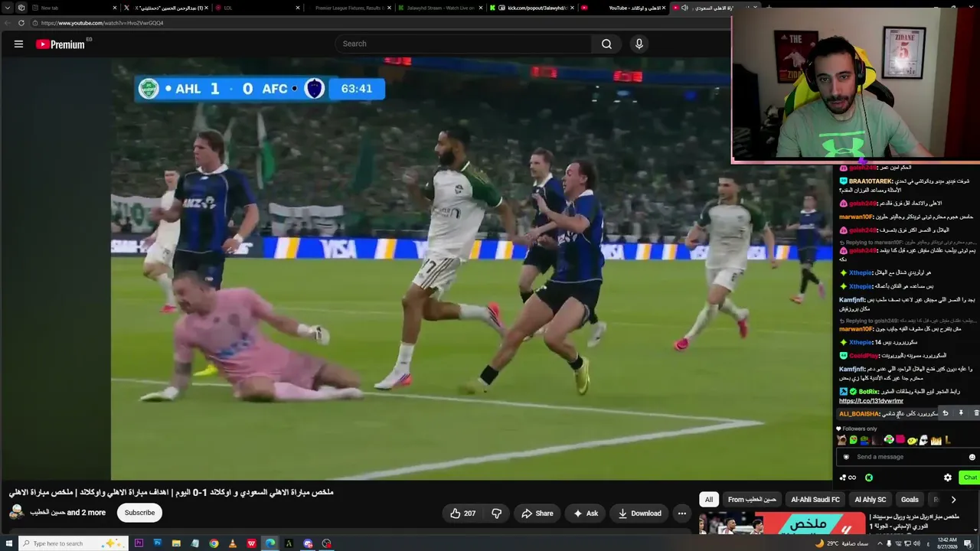Viewport: 980px width, 551px height.
Task: Open the YouTube guide hamburger menu
Action: 18,44
